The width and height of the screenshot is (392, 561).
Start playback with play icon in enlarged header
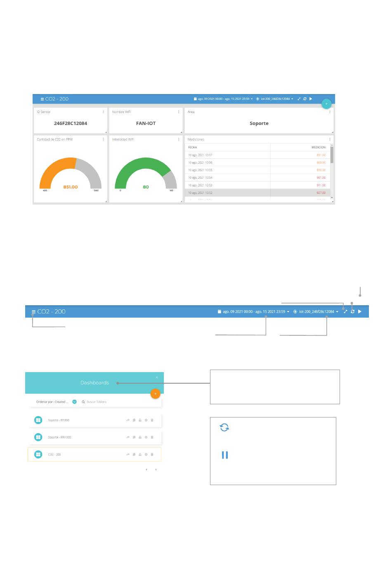[x=360, y=311]
